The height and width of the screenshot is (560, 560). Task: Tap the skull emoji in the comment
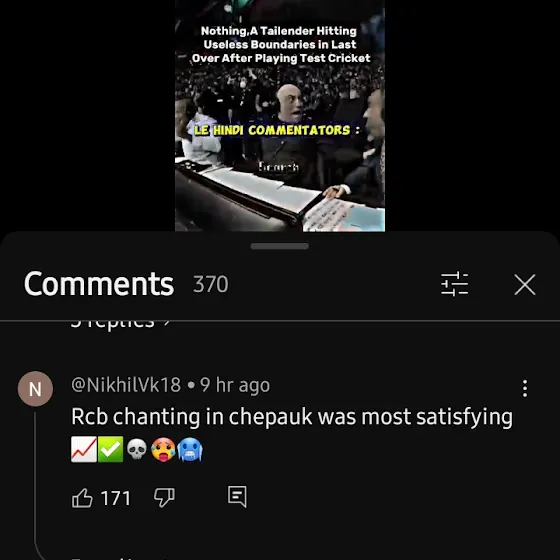pos(137,449)
